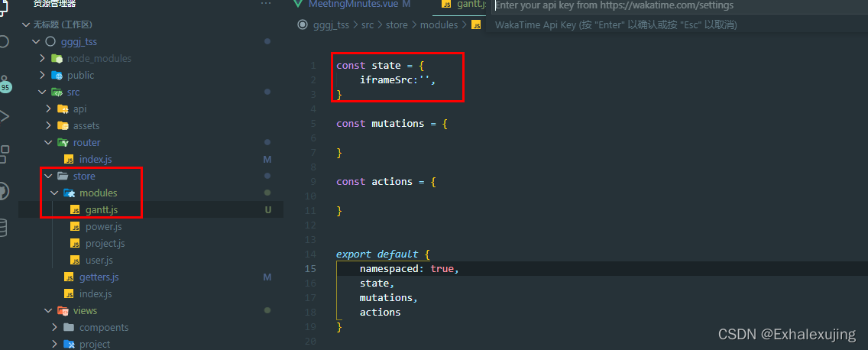Click store in the breadcrumb path
The image size is (868, 350).
[x=397, y=25]
